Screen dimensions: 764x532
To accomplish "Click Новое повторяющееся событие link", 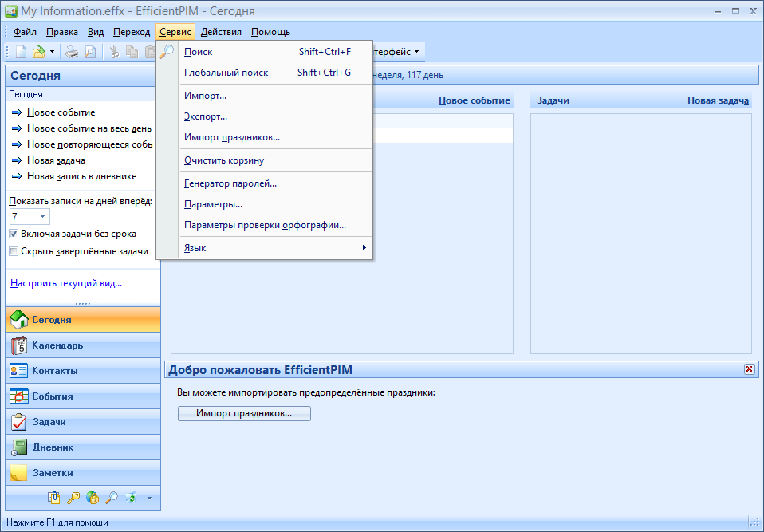I will pos(89,144).
